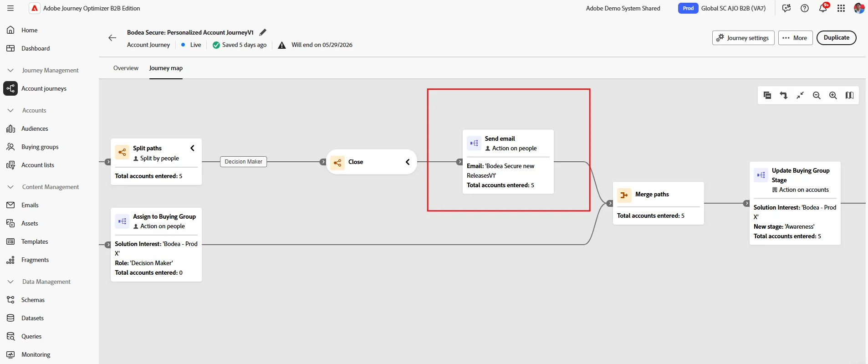Go back using the left arrow

(112, 38)
